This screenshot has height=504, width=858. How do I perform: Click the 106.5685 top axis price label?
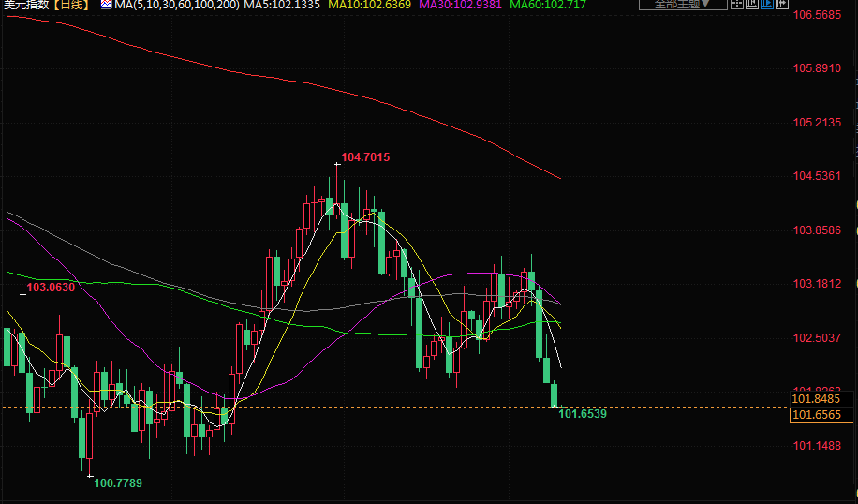tap(817, 15)
